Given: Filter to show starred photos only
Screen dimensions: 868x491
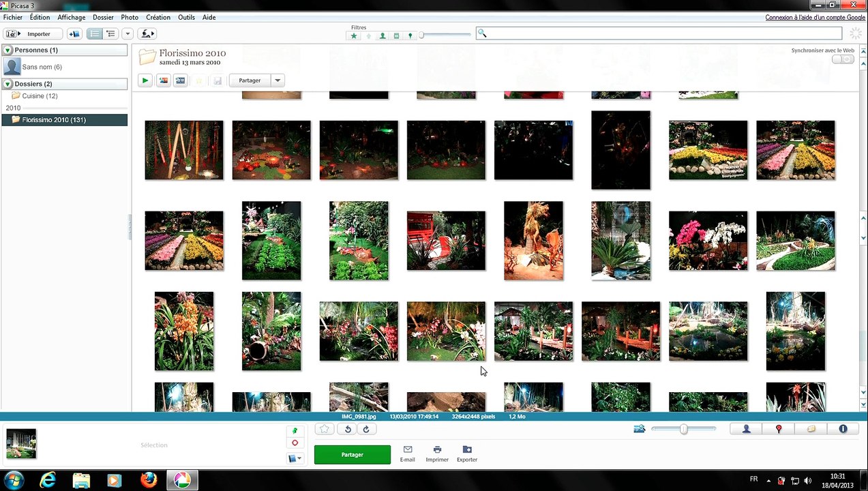Looking at the screenshot, I should coord(354,35).
